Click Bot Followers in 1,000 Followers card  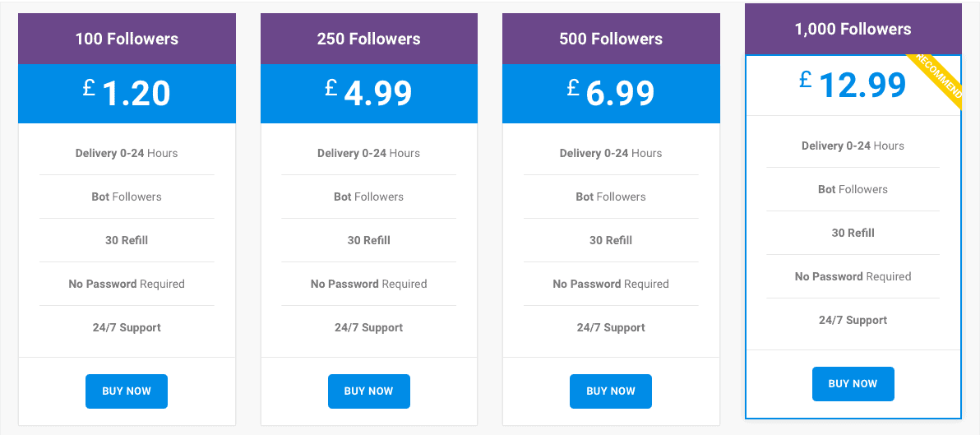click(853, 189)
